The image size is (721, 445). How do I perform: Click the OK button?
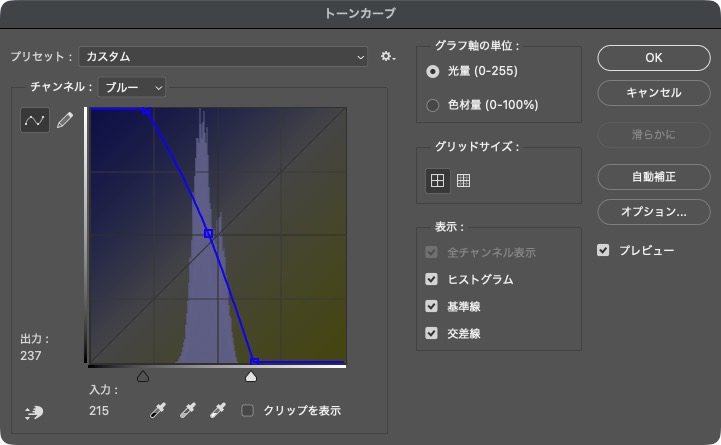tap(653, 58)
